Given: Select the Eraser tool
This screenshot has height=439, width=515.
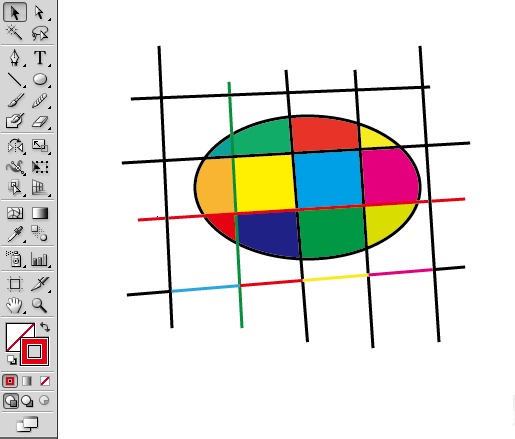Looking at the screenshot, I should [40, 121].
